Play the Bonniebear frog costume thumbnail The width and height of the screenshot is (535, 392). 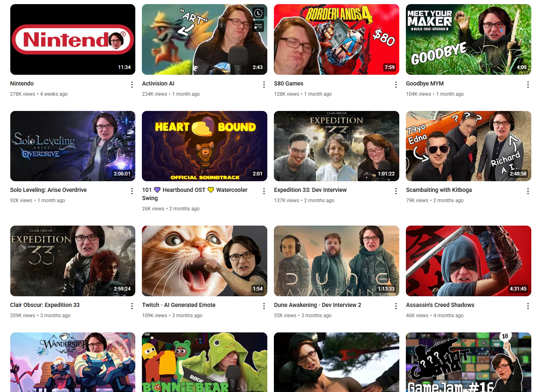tap(204, 362)
